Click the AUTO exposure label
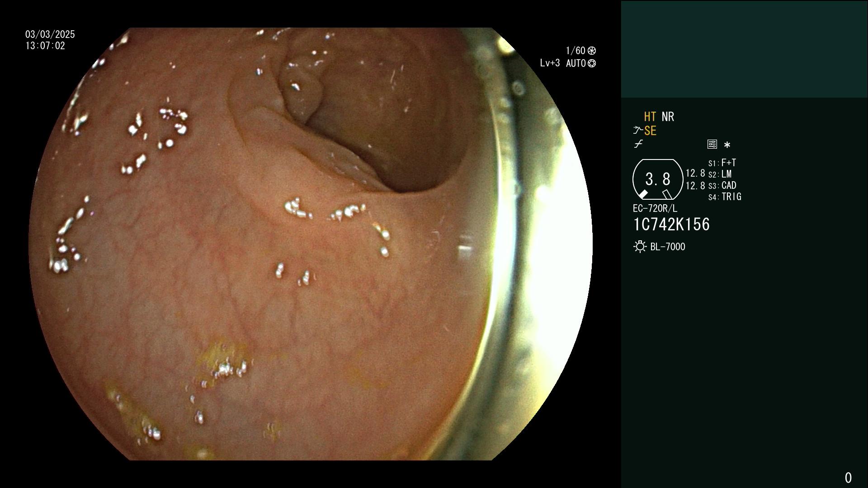 coord(576,63)
